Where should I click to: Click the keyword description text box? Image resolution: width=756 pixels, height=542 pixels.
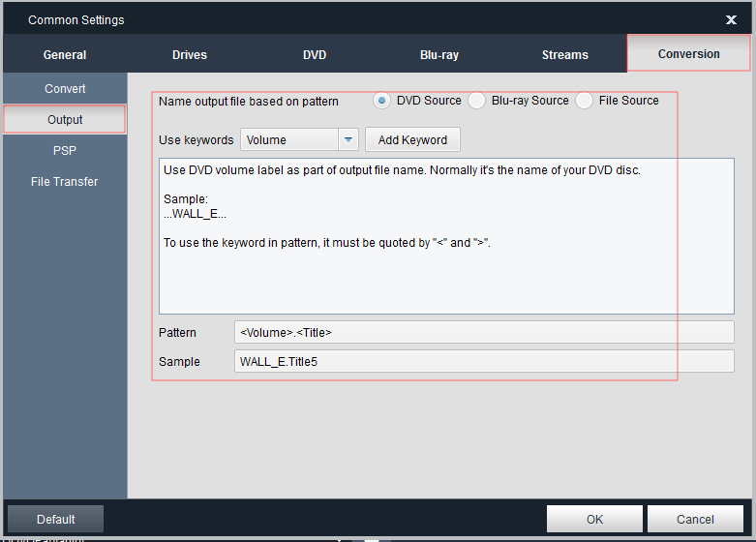446,236
